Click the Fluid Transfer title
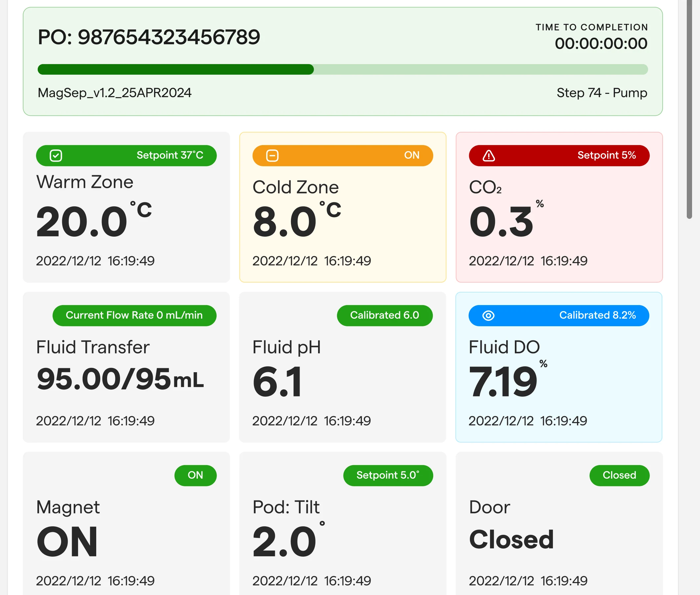This screenshot has height=595, width=700. point(93,347)
